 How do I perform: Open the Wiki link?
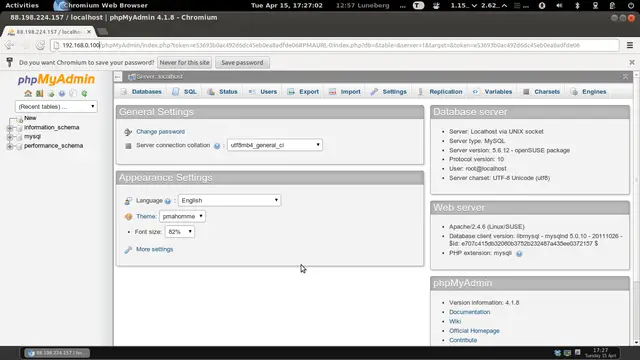point(455,322)
